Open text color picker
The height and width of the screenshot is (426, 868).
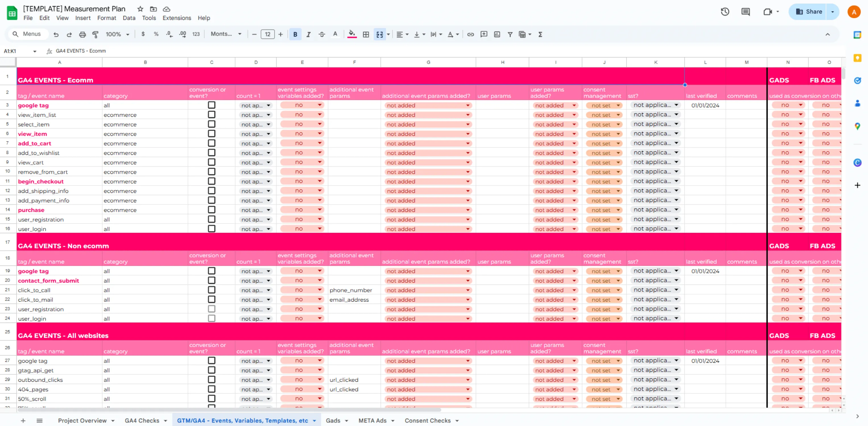(335, 34)
